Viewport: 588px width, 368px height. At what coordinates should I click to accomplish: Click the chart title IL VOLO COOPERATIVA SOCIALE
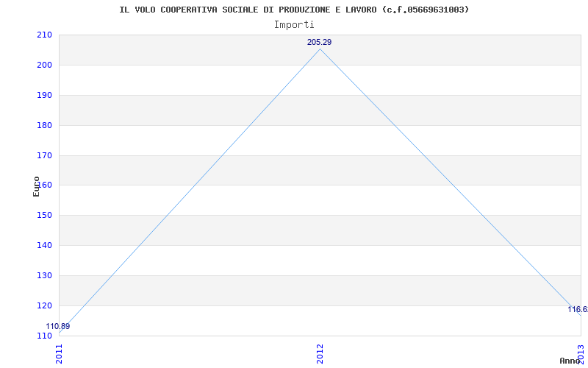click(x=294, y=10)
